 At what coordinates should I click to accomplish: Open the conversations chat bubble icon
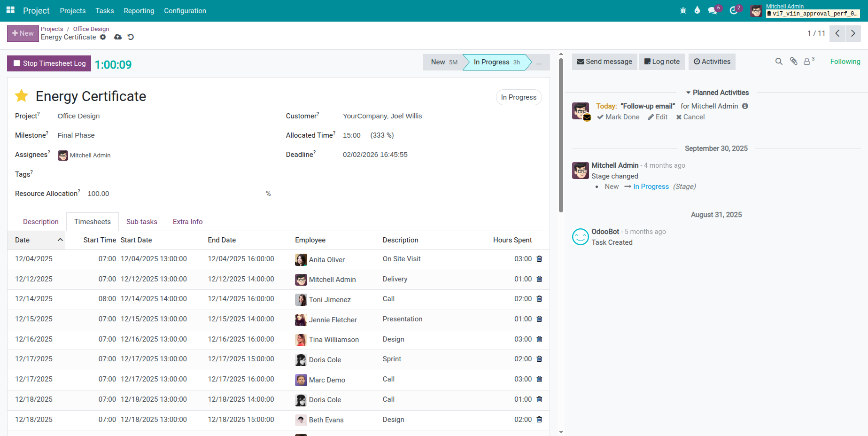pos(713,9)
